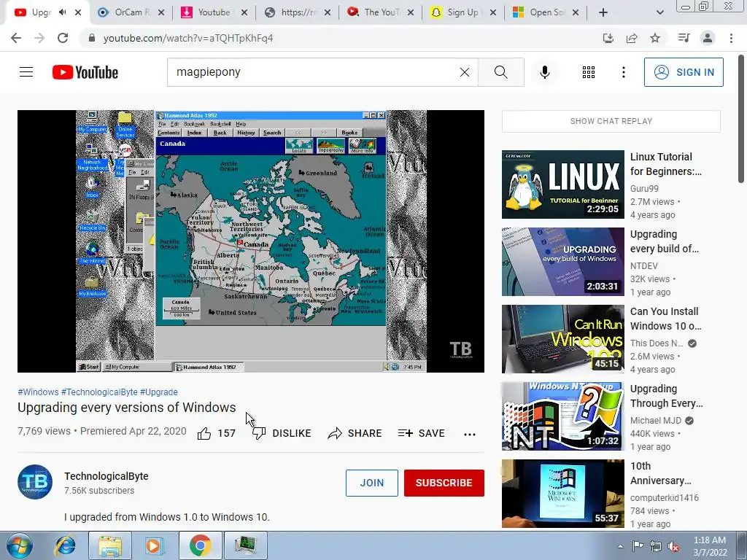The image size is (747, 560).
Task: Open the media controls icon in toolbar
Action: [684, 38]
